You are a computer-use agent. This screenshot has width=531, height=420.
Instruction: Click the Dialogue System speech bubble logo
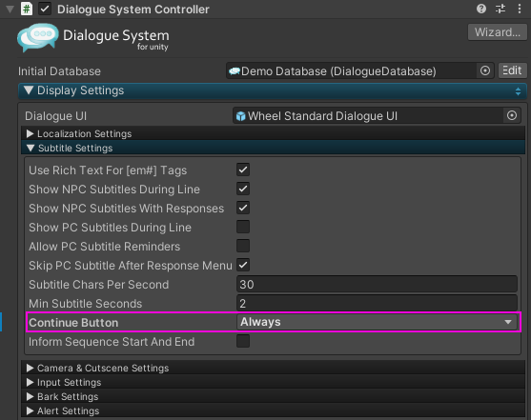37,37
